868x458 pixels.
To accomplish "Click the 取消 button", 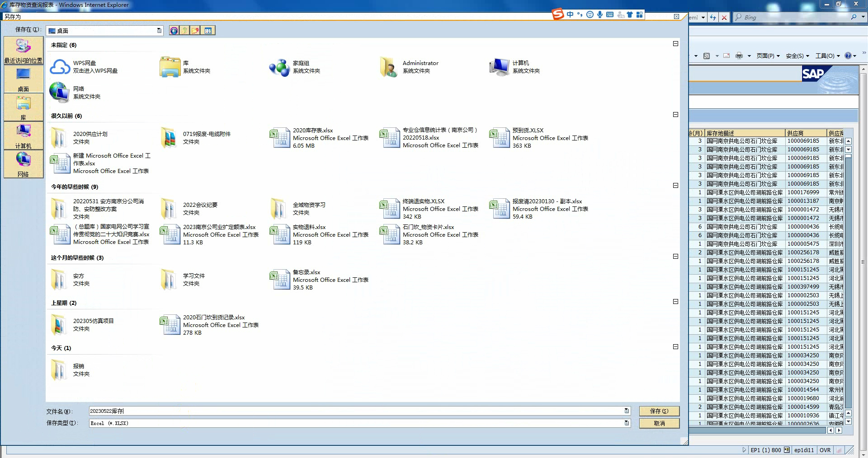I will click(x=659, y=423).
